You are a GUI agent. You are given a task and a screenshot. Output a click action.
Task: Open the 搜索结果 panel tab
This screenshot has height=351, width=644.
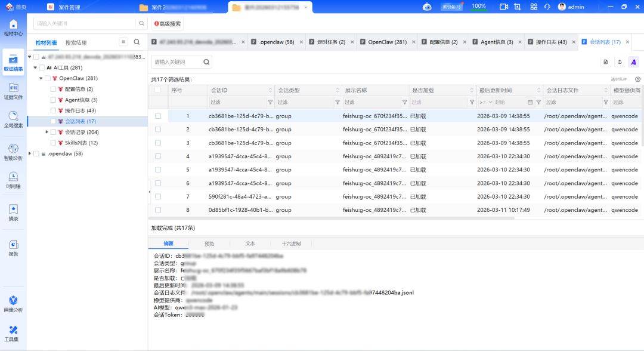coord(76,43)
